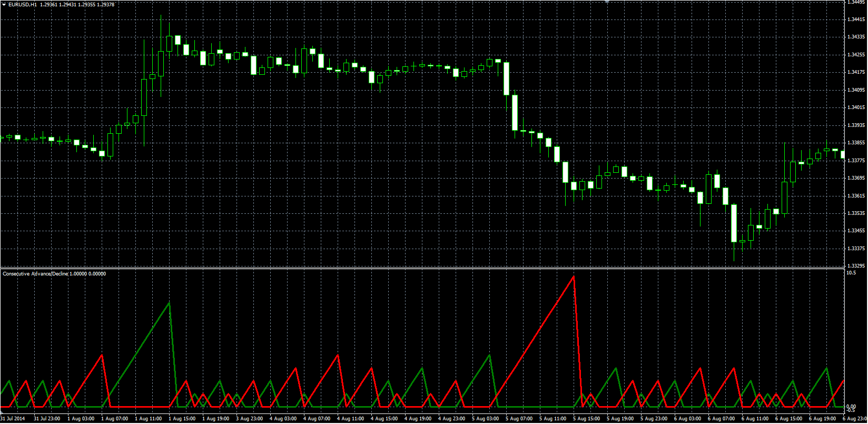The height and width of the screenshot is (424, 868).
Task: Click the 5 Aug 23:00 time label
Action: coord(654,419)
